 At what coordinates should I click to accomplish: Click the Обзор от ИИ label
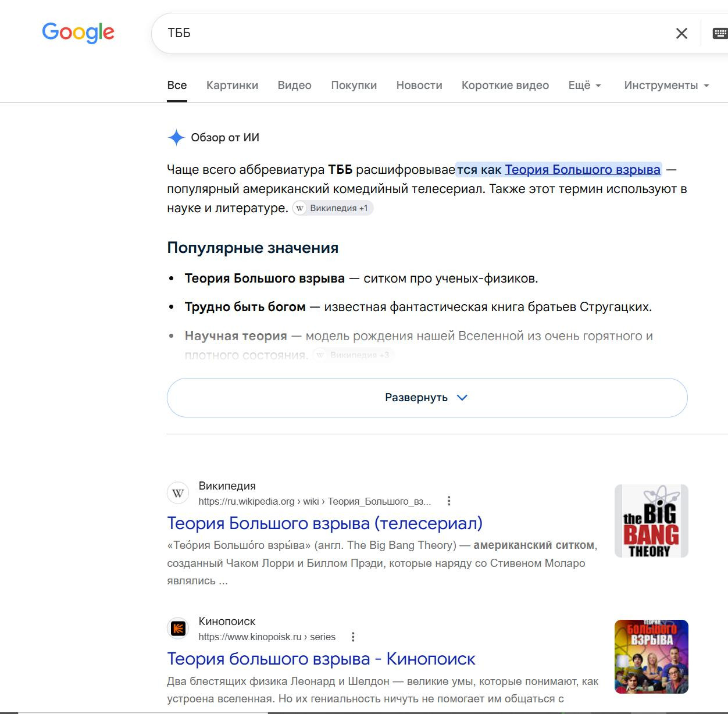[x=225, y=138]
